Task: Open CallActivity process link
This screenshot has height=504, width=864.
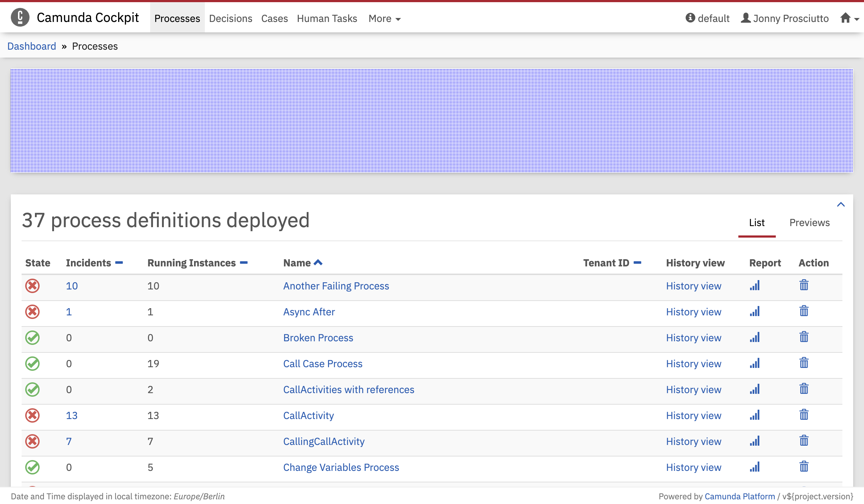Action: point(309,415)
